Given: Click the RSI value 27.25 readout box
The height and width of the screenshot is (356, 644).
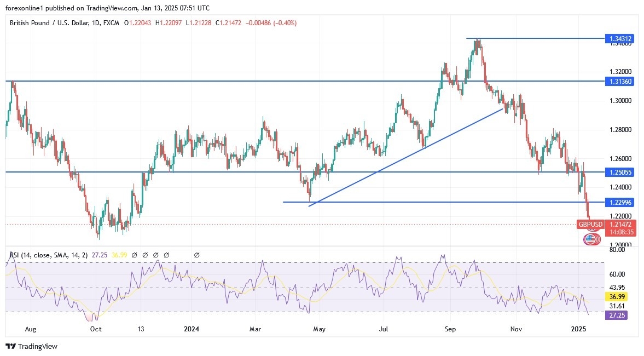Looking at the screenshot, I should point(617,315).
